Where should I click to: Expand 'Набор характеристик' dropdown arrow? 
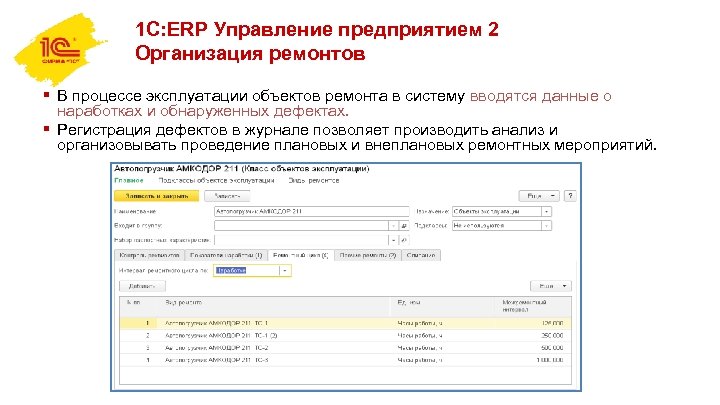pyautogui.click(x=393, y=240)
